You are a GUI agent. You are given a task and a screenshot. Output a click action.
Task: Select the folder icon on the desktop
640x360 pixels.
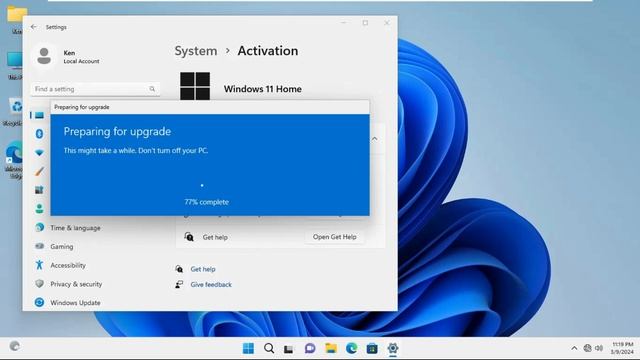pyautogui.click(x=16, y=19)
